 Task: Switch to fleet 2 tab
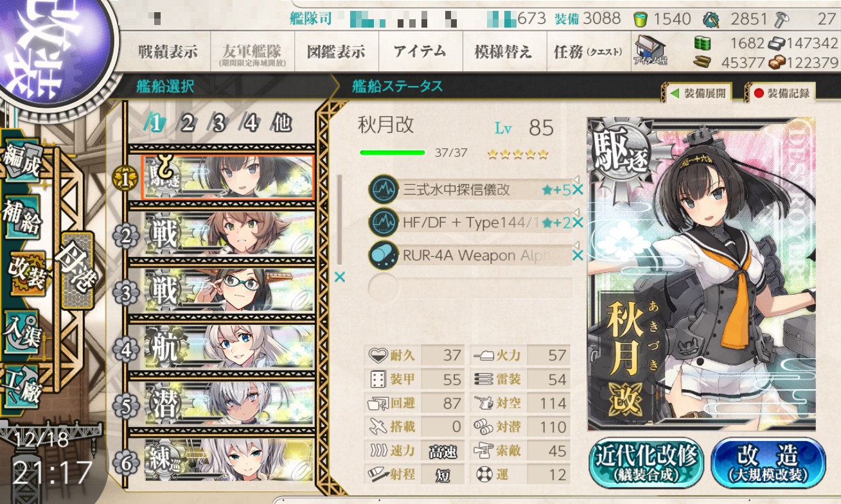tap(187, 123)
